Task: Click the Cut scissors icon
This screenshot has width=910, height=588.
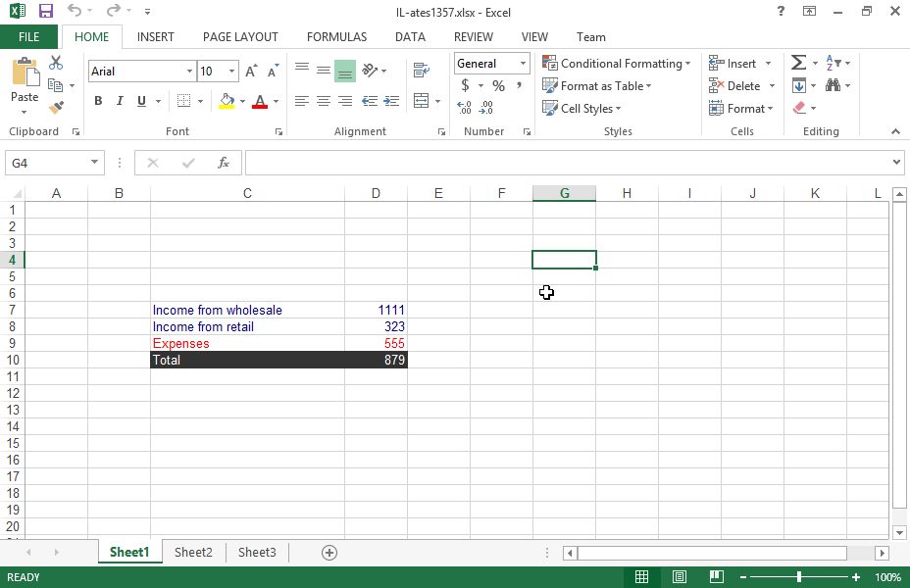Action: 56,63
